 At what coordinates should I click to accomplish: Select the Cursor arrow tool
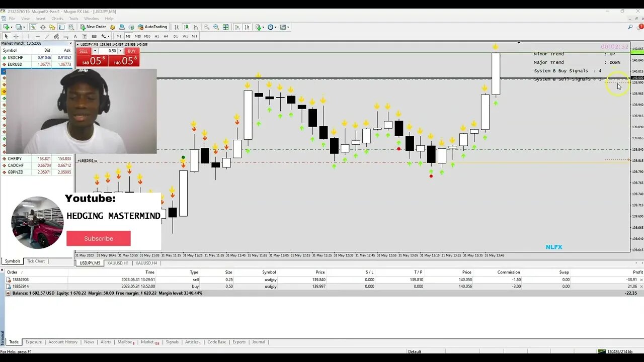(6, 36)
